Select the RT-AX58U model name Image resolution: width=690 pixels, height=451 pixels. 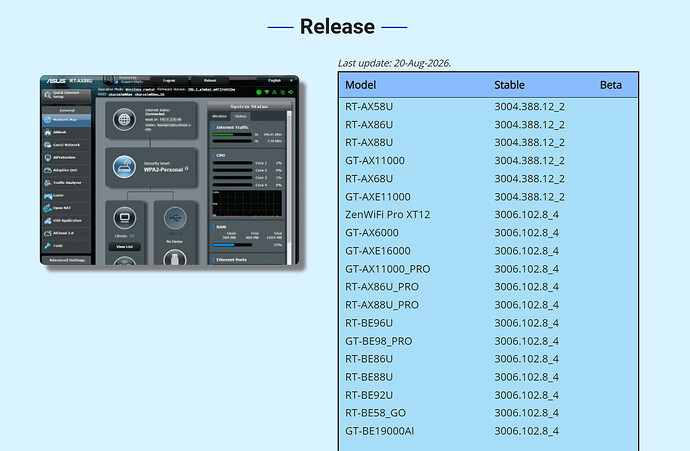coord(369,106)
